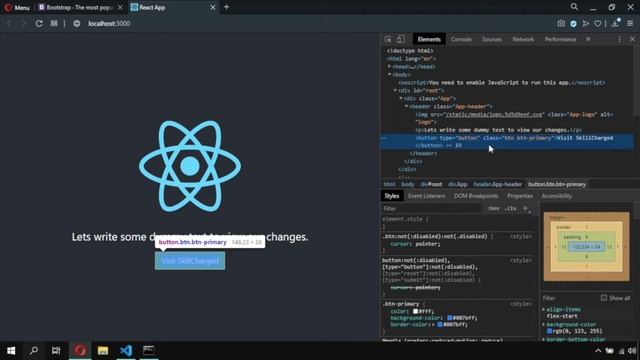Open the downloads icon
Viewport: 640px width, 360px height.
click(x=615, y=24)
